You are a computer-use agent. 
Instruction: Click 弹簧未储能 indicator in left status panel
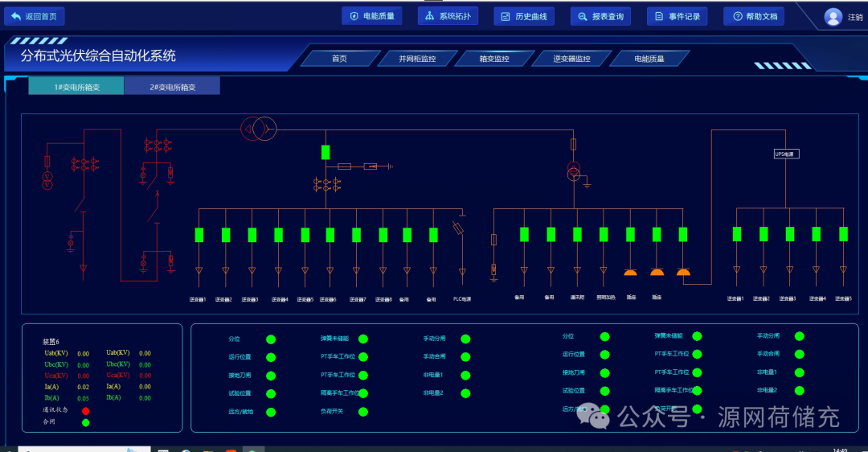(363, 339)
